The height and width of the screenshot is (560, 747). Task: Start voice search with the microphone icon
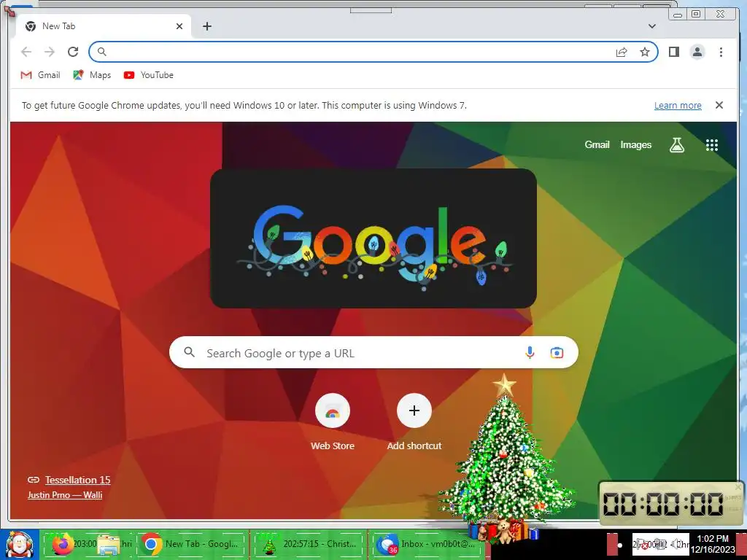tap(530, 353)
